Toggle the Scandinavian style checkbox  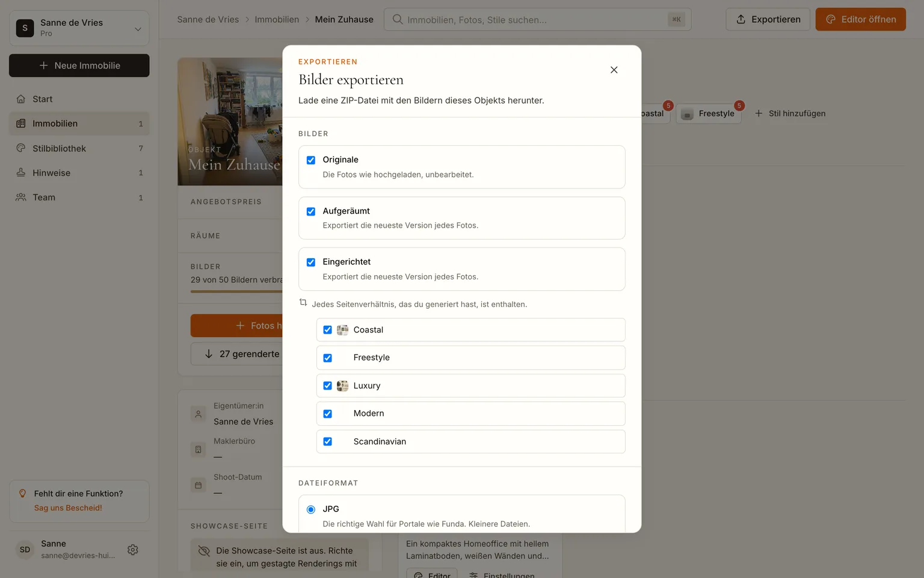(x=327, y=442)
